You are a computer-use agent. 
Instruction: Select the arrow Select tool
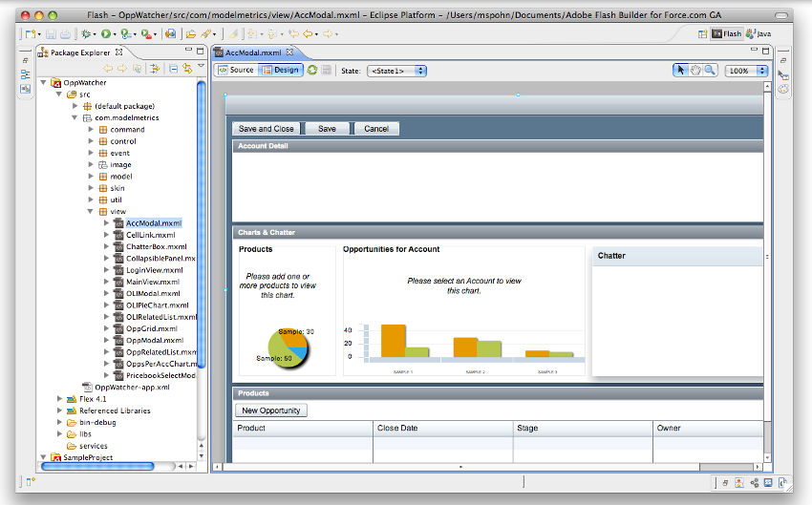point(680,71)
